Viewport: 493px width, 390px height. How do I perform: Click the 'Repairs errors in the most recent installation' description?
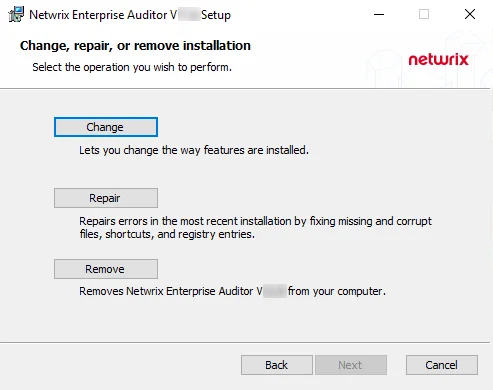255,227
